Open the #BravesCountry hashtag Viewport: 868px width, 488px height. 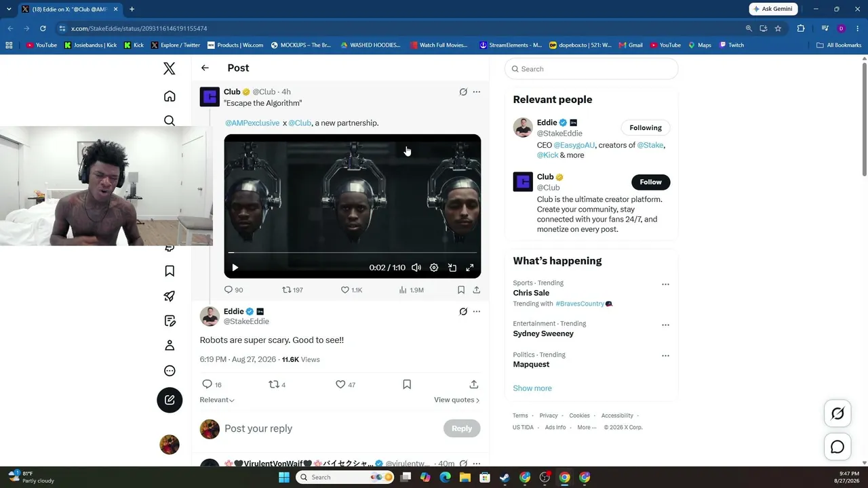tap(580, 304)
